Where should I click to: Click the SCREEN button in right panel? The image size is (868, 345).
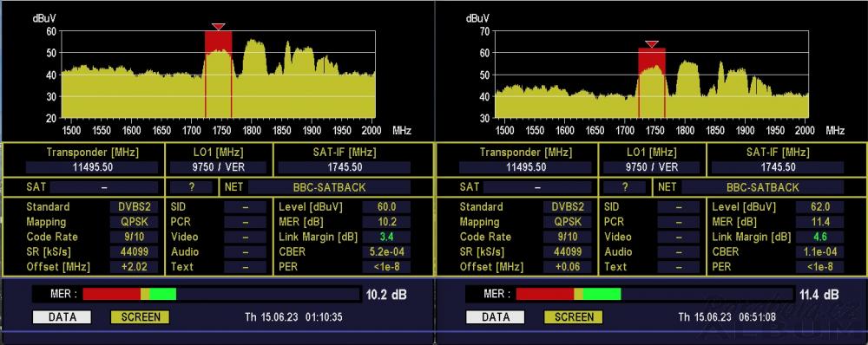pyautogui.click(x=574, y=317)
